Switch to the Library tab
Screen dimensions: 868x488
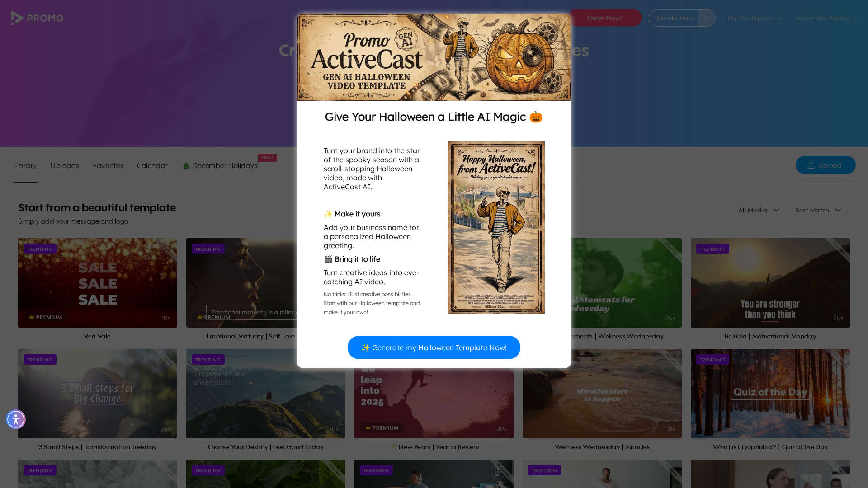[x=25, y=165]
